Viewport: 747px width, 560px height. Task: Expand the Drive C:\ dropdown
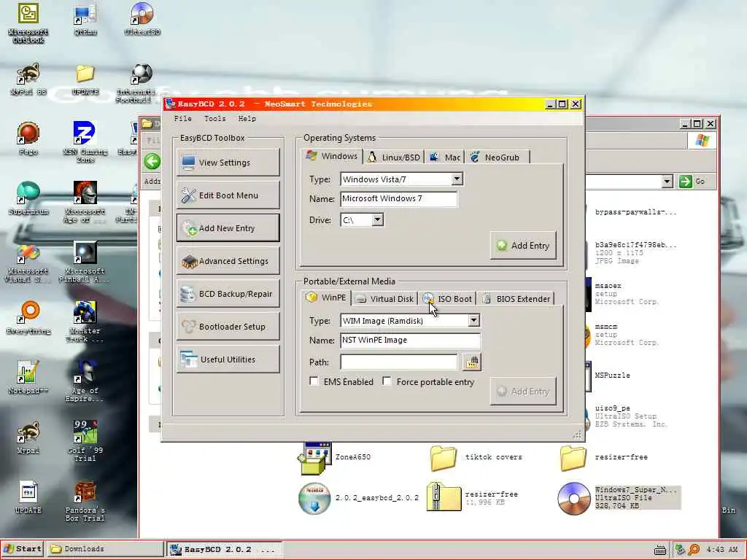pos(377,219)
